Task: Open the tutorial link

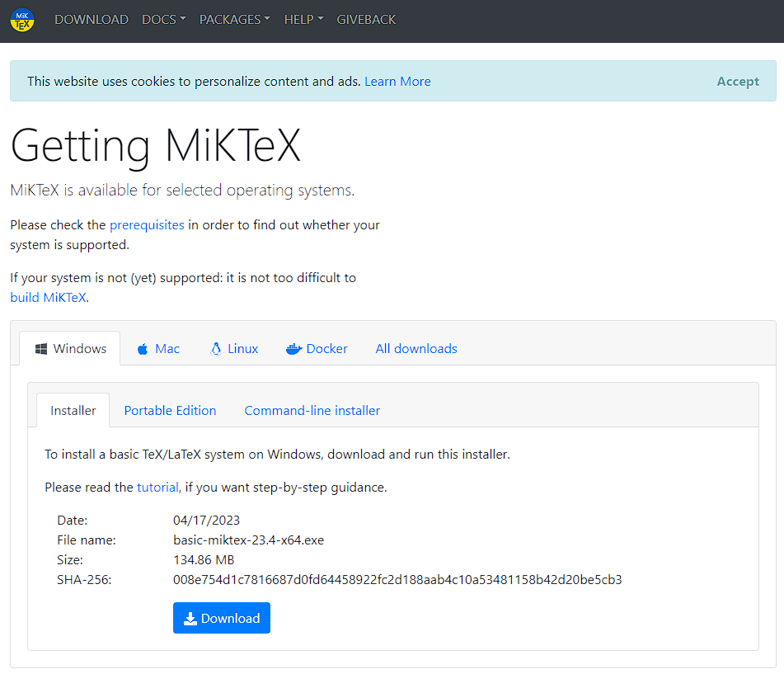Action: point(157,488)
